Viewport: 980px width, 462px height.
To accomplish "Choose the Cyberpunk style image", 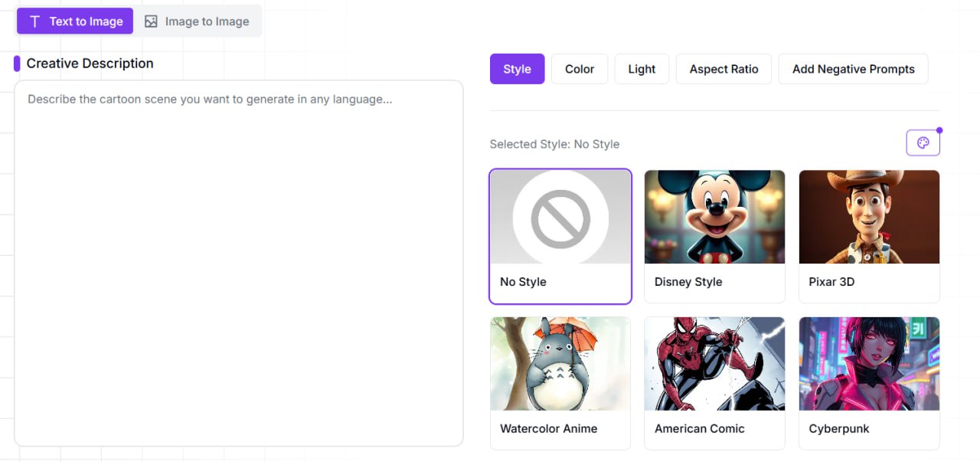I will click(x=869, y=364).
